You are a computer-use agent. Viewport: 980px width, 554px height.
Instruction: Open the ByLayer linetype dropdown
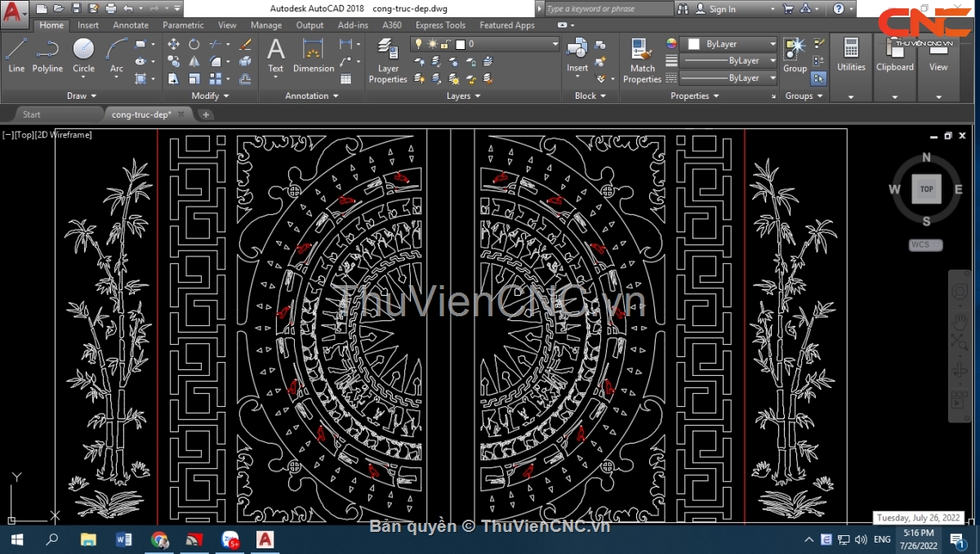pos(729,78)
